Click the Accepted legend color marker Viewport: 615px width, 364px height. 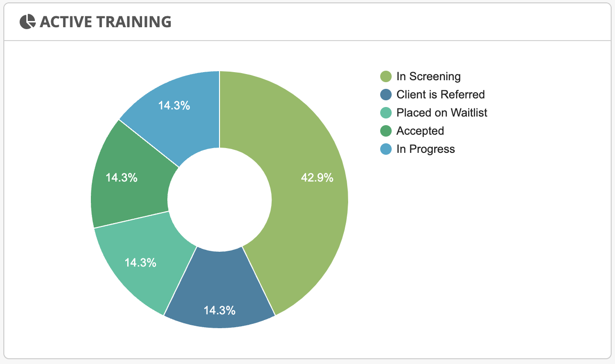pos(386,131)
